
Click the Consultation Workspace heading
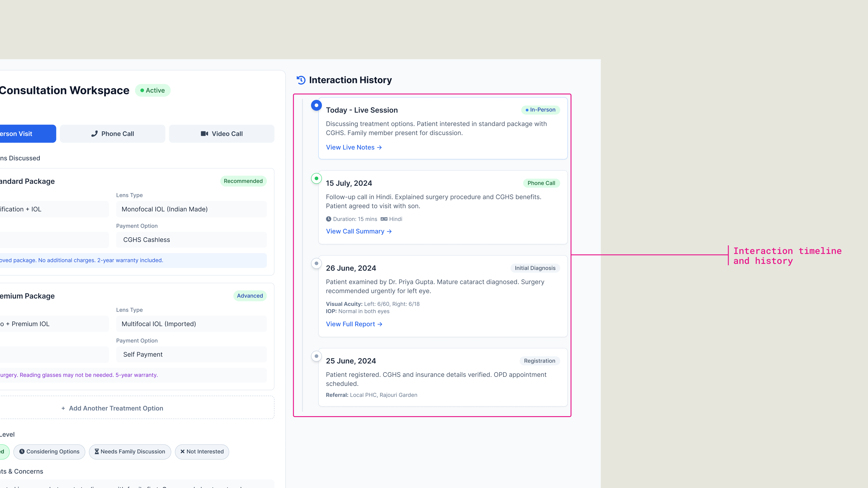click(x=64, y=90)
